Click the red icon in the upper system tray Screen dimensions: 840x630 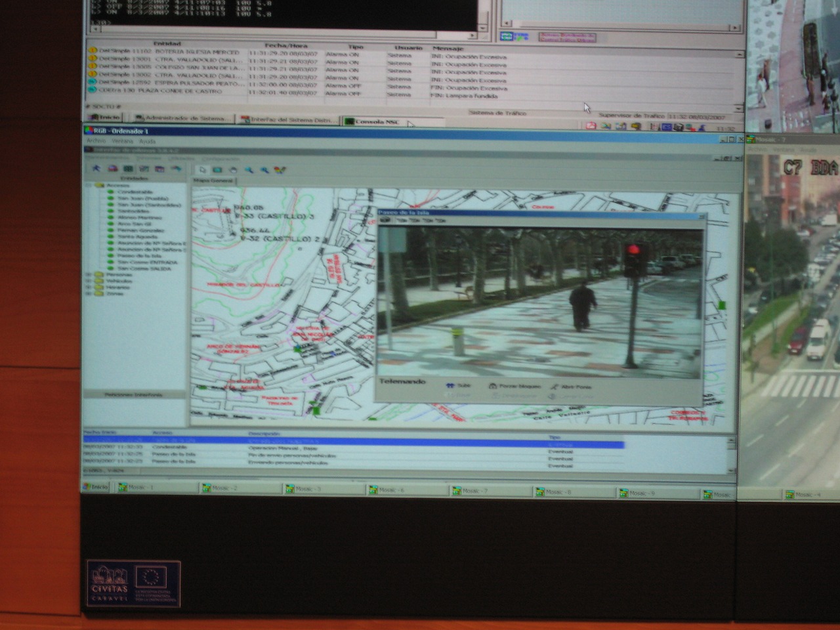point(590,125)
